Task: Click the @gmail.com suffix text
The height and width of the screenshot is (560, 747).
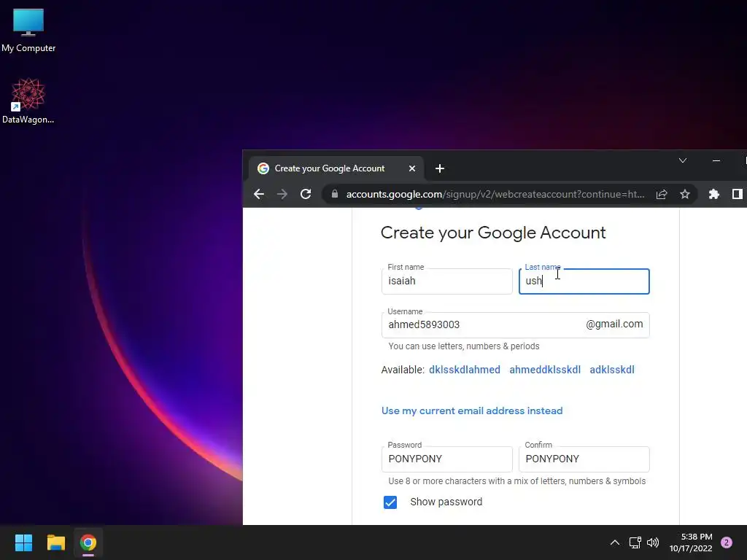Action: click(x=614, y=324)
